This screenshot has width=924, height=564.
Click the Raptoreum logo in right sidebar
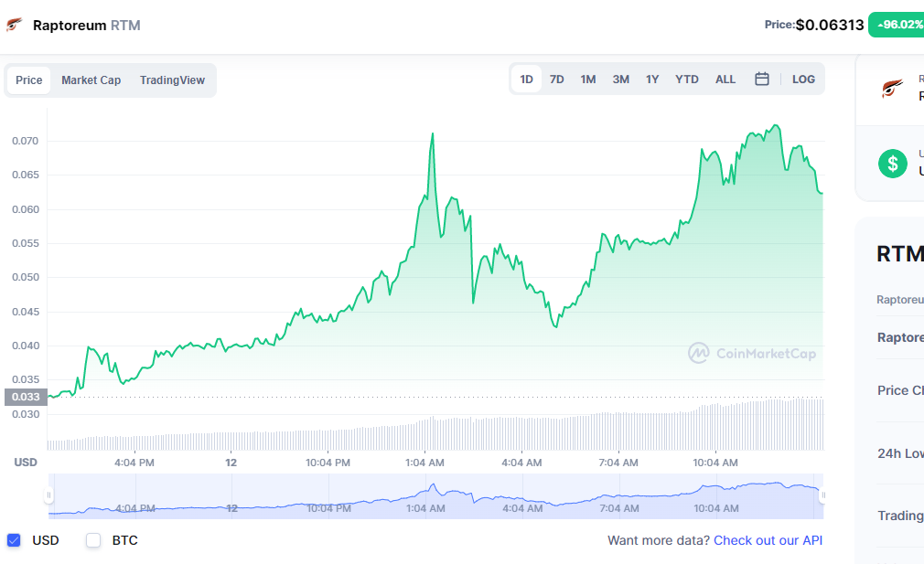coord(892,89)
